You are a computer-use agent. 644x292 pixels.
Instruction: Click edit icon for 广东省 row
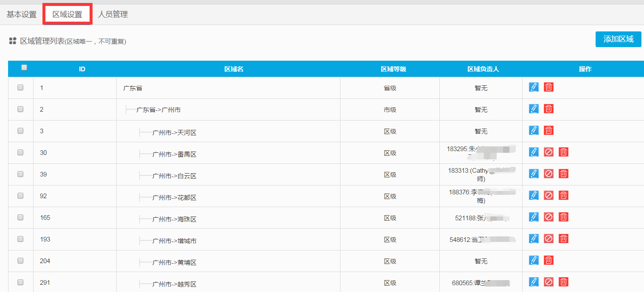(534, 87)
